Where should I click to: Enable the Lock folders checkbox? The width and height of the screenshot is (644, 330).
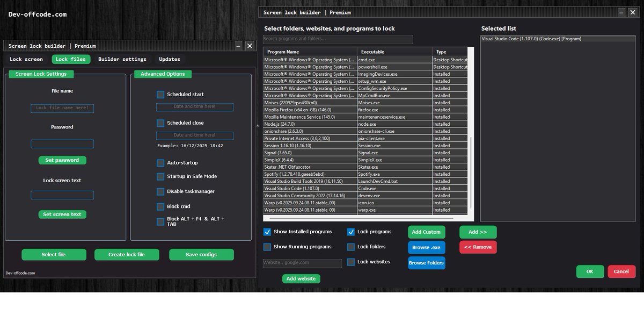351,247
